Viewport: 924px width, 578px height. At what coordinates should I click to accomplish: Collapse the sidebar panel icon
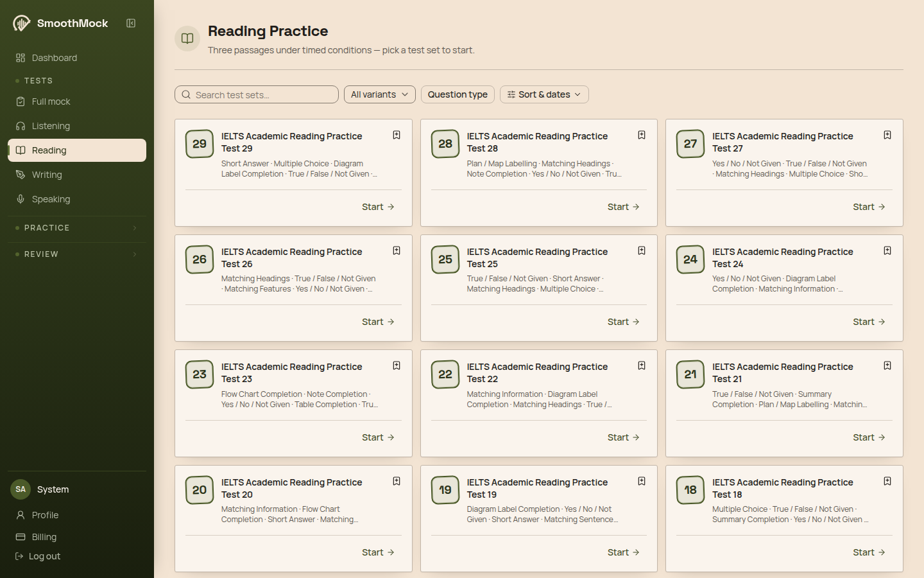pos(131,23)
